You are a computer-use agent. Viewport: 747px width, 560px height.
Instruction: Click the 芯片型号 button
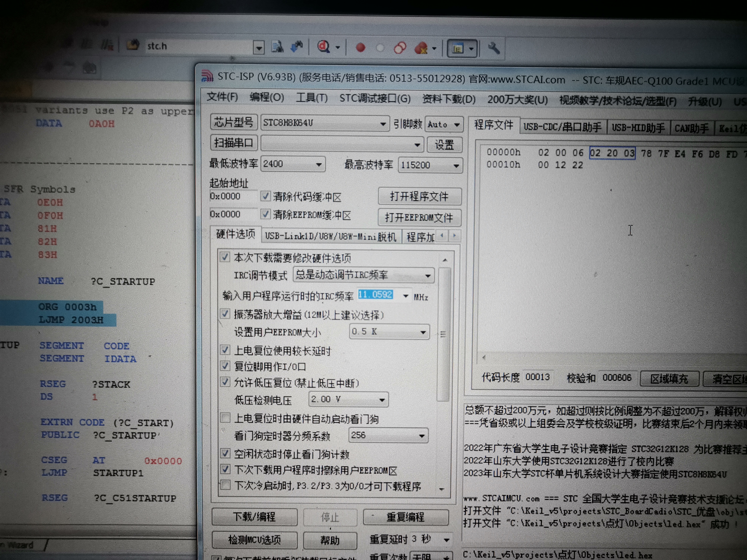pos(234,122)
